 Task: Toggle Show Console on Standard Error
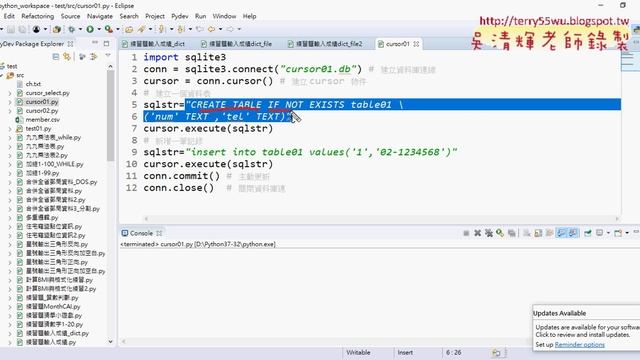click(573, 233)
